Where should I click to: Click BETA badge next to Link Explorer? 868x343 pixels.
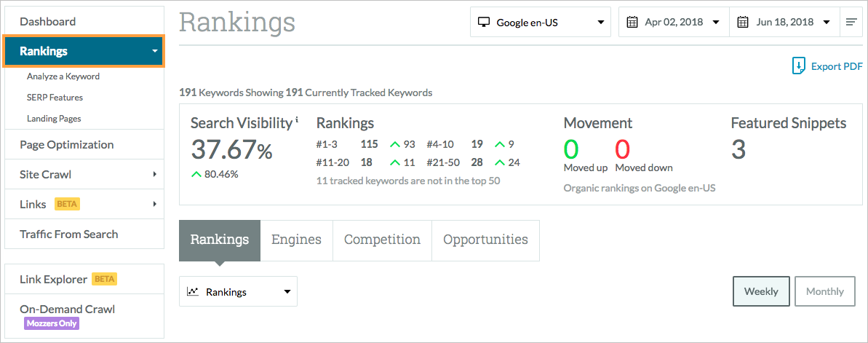pyautogui.click(x=104, y=279)
